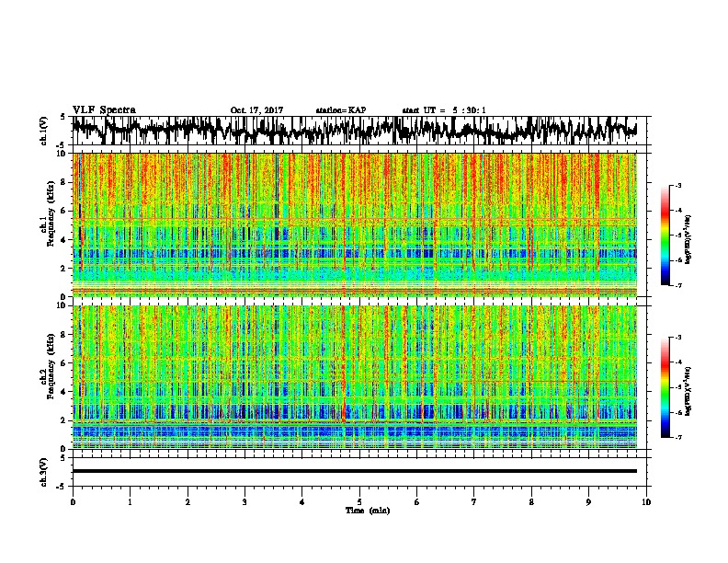Click the ch.2 spectrogram panel
The width and height of the screenshot is (728, 563).
pos(354,377)
